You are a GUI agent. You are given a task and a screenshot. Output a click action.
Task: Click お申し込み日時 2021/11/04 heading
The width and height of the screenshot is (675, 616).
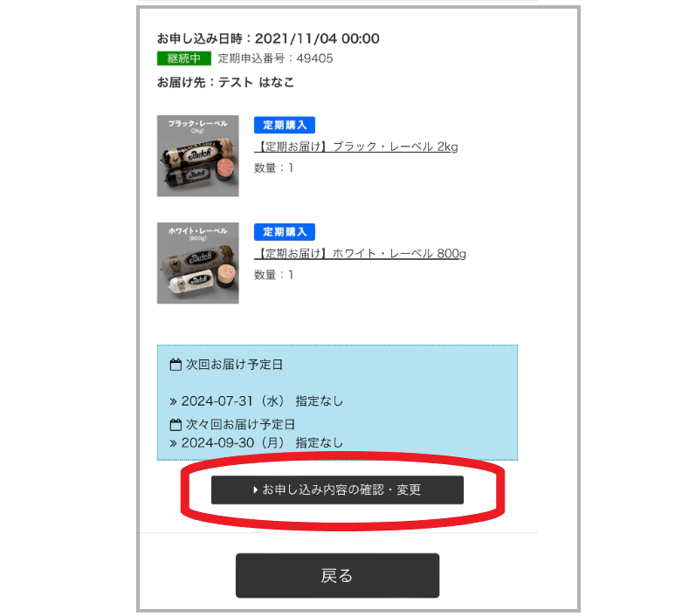click(268, 38)
